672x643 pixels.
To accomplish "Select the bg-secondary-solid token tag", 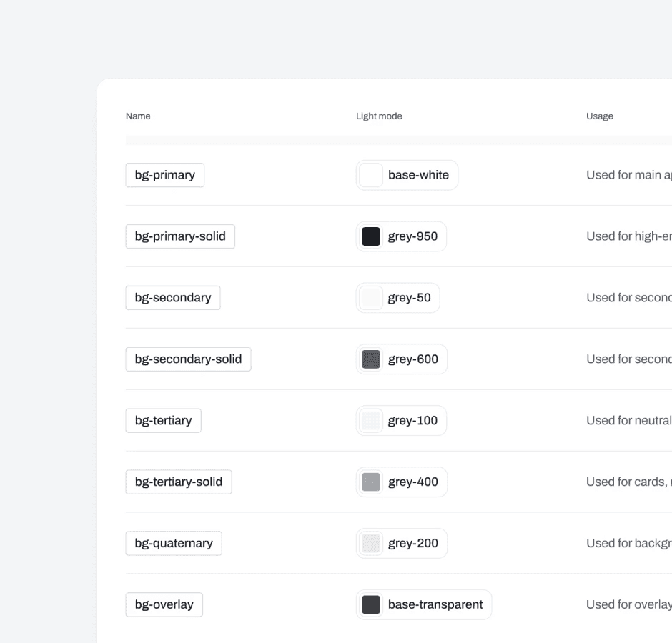I will pyautogui.click(x=188, y=359).
